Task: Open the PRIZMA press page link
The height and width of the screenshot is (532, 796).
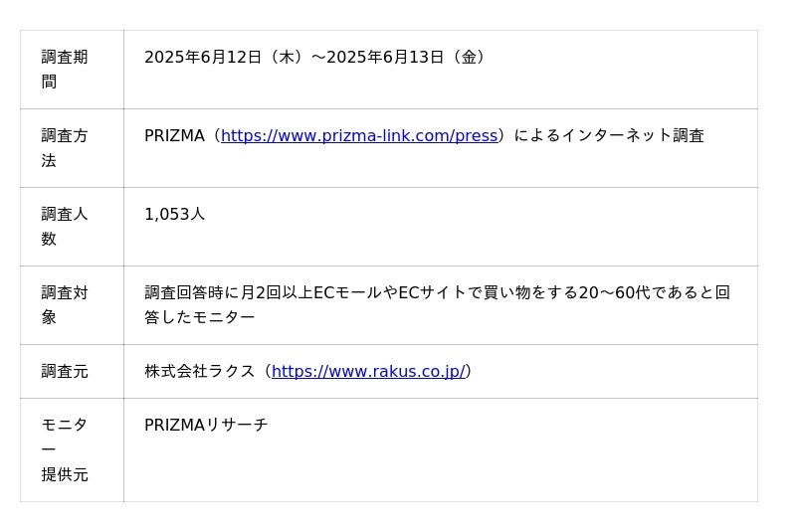Action: [358, 136]
